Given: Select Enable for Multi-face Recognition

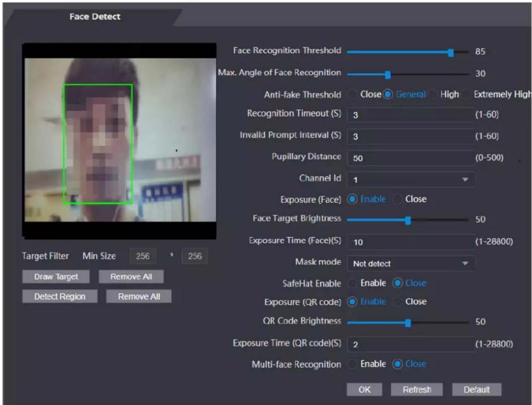Looking at the screenshot, I should (x=353, y=364).
